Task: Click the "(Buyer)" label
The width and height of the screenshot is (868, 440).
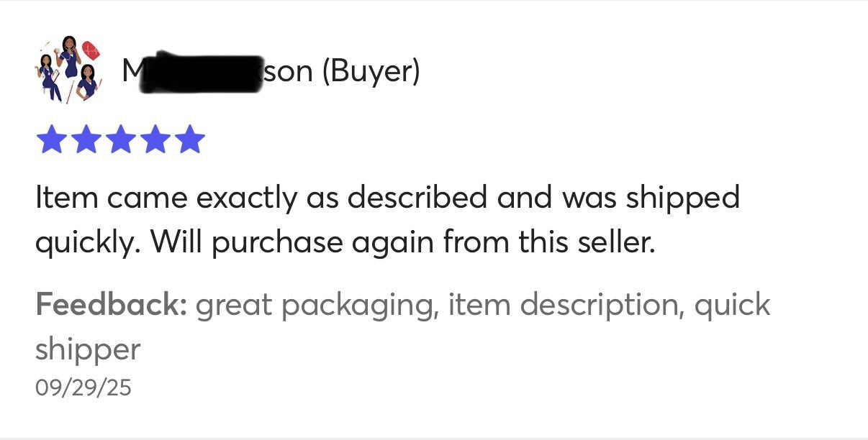Action: coord(371,71)
